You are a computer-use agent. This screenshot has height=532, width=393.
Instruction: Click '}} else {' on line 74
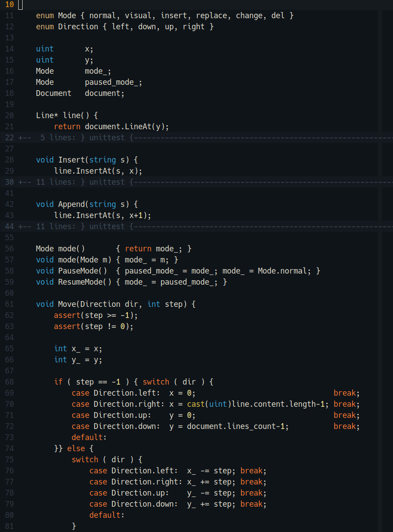74,449
